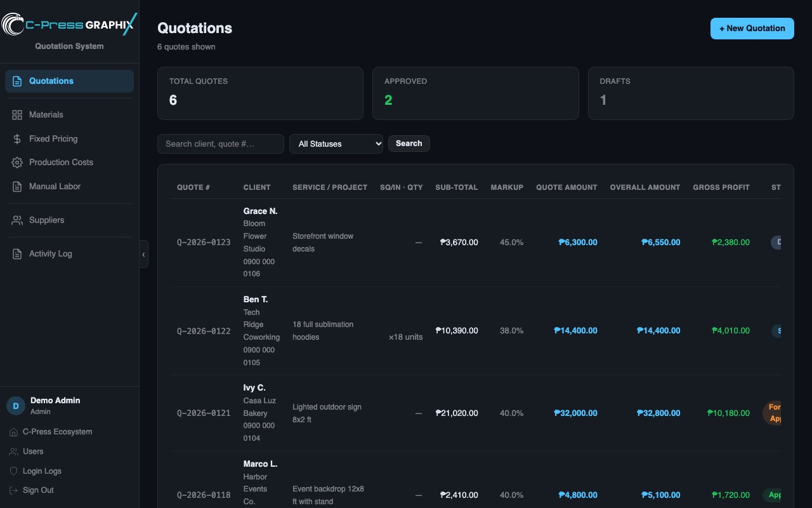Open the Materials page
The height and width of the screenshot is (508, 812).
pos(69,115)
